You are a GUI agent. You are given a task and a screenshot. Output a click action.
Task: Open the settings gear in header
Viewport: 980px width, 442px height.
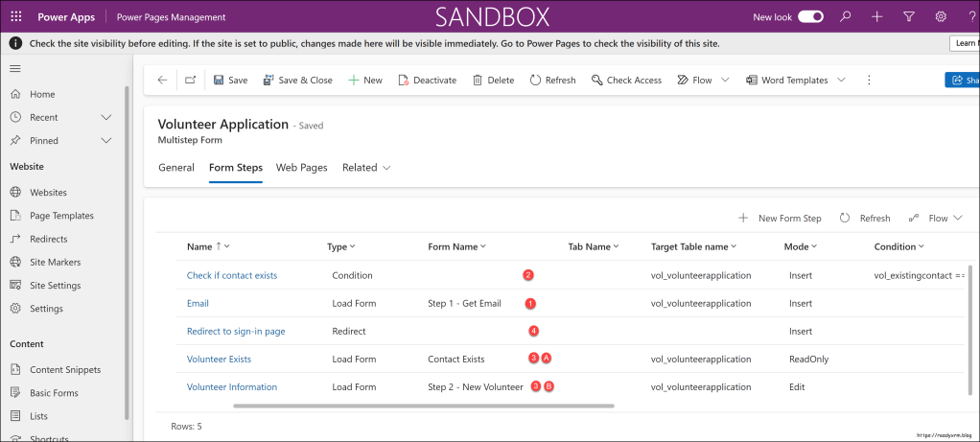tap(941, 16)
